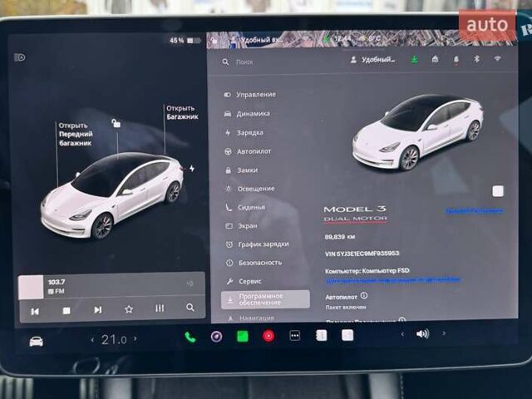Click the Bluetooth icon in status row
532x399 pixels.
tap(477, 60)
